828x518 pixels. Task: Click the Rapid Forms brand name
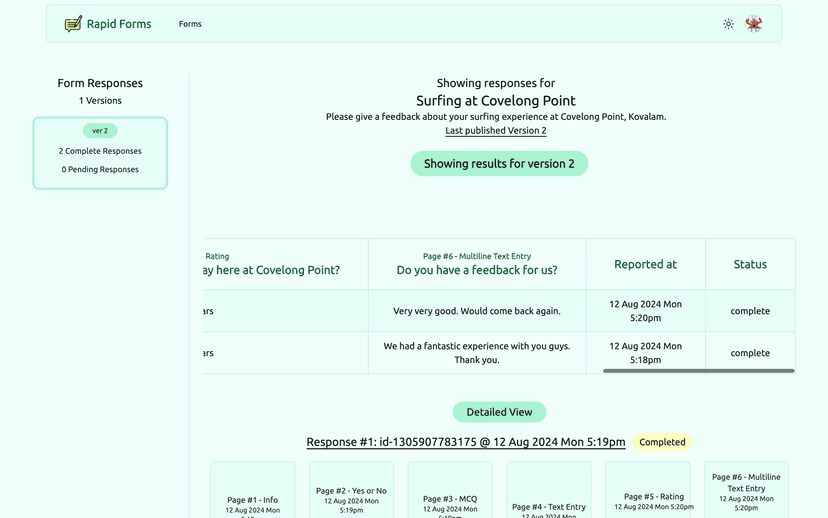(x=119, y=24)
